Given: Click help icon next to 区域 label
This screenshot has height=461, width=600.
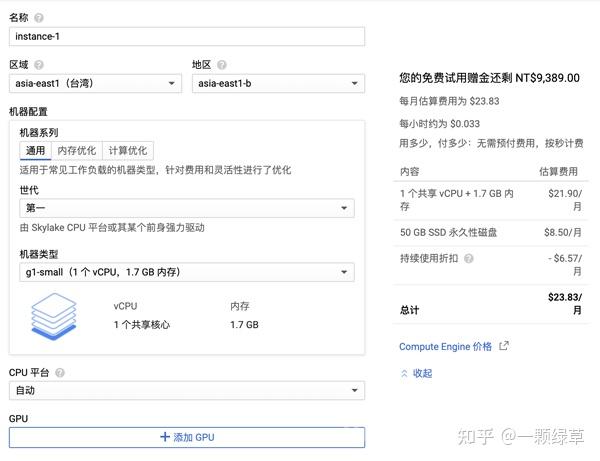Looking at the screenshot, I should [x=39, y=65].
